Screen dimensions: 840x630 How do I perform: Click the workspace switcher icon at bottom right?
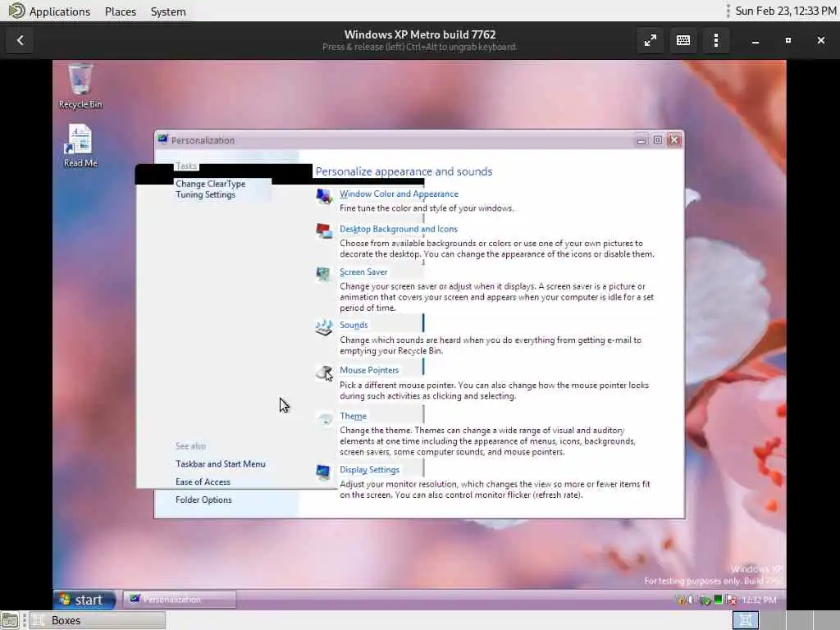click(x=745, y=620)
